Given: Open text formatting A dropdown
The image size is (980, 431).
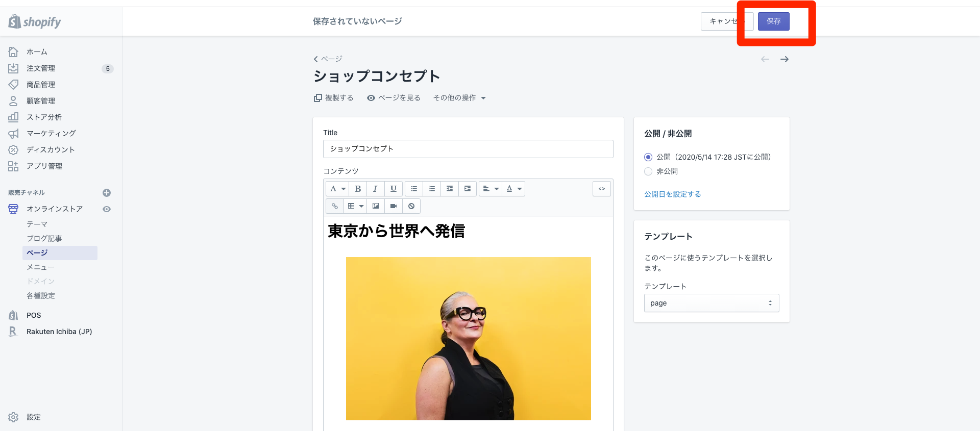Looking at the screenshot, I should tap(337, 189).
